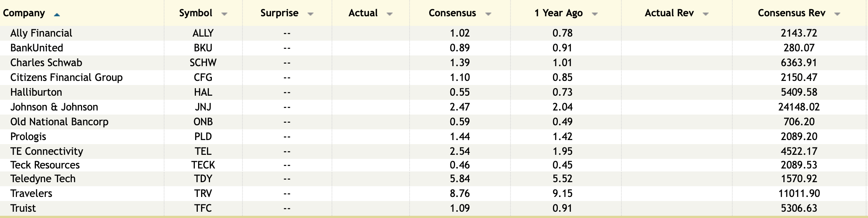
Task: Sort table by Symbol header text
Action: tap(196, 13)
